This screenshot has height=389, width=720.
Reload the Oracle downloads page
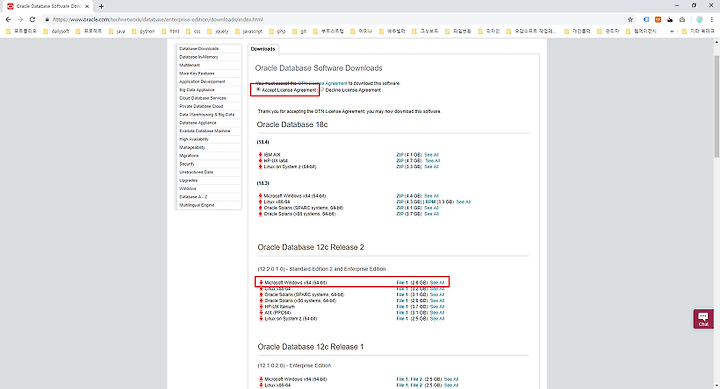(x=32, y=19)
